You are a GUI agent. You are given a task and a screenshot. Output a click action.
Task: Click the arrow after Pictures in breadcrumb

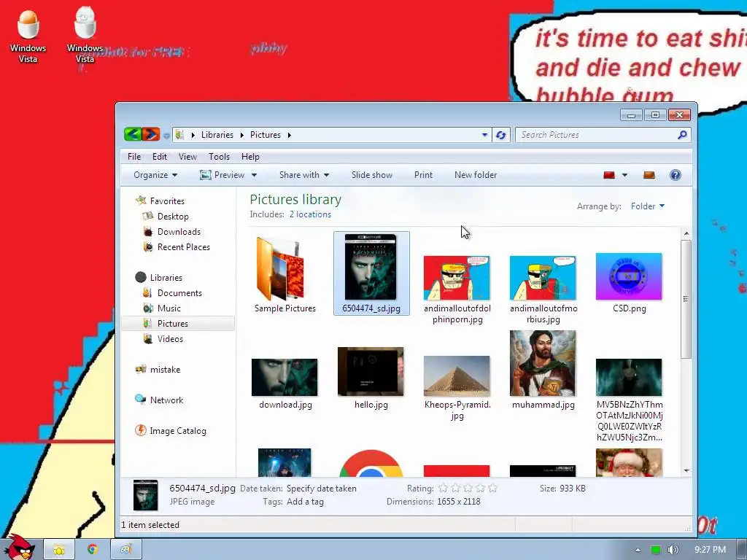pos(289,135)
